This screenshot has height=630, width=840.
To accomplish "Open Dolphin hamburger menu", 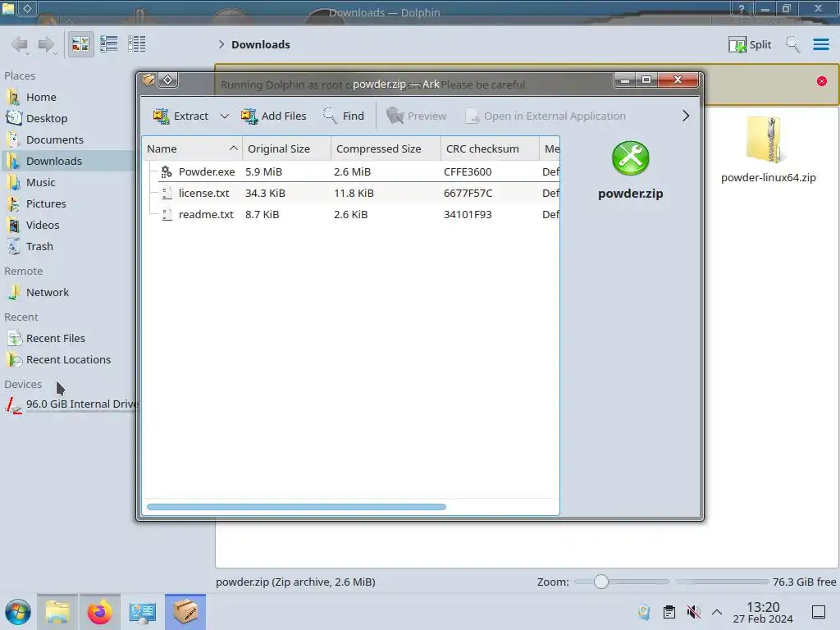I will coord(820,44).
